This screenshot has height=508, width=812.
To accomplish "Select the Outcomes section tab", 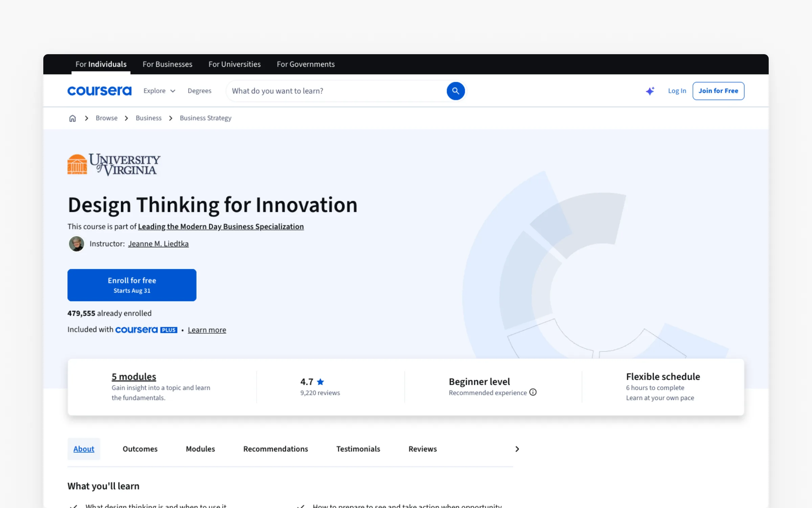I will 140,449.
